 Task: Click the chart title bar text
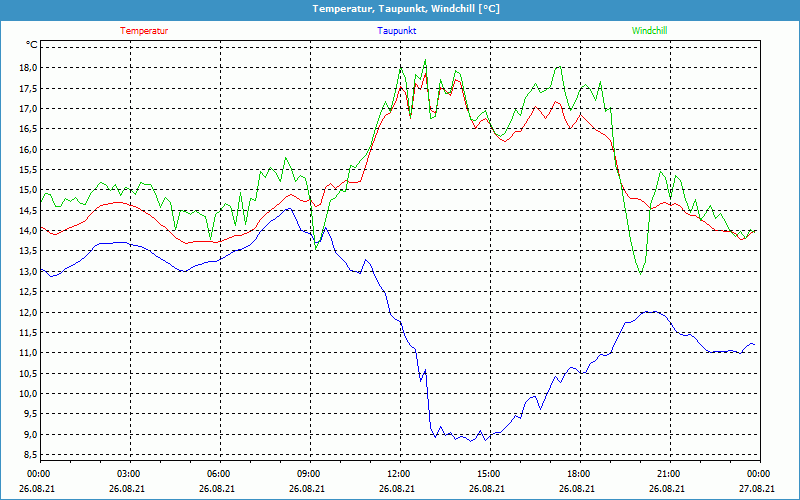[x=400, y=9]
